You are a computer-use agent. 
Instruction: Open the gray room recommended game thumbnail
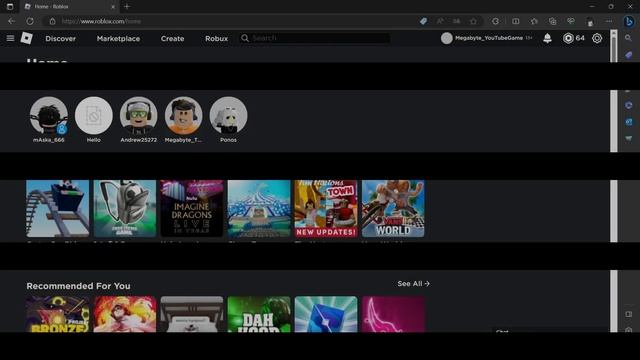(x=192, y=314)
